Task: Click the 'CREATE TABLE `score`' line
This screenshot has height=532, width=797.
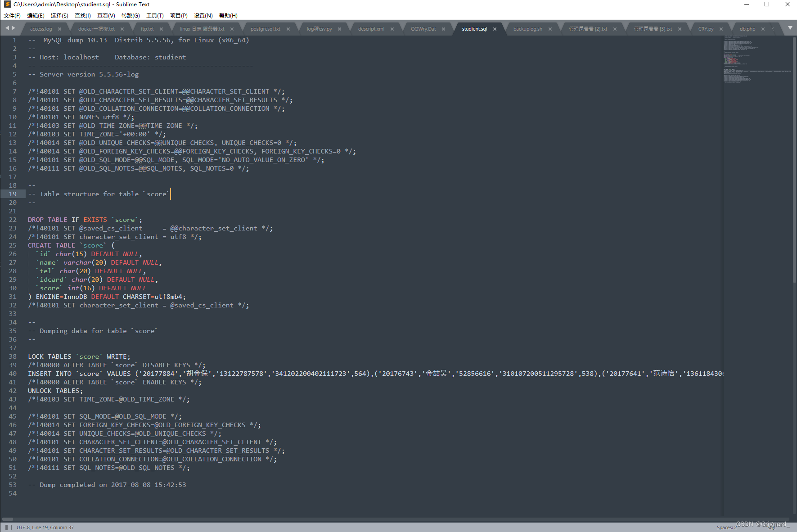Action: click(71, 245)
